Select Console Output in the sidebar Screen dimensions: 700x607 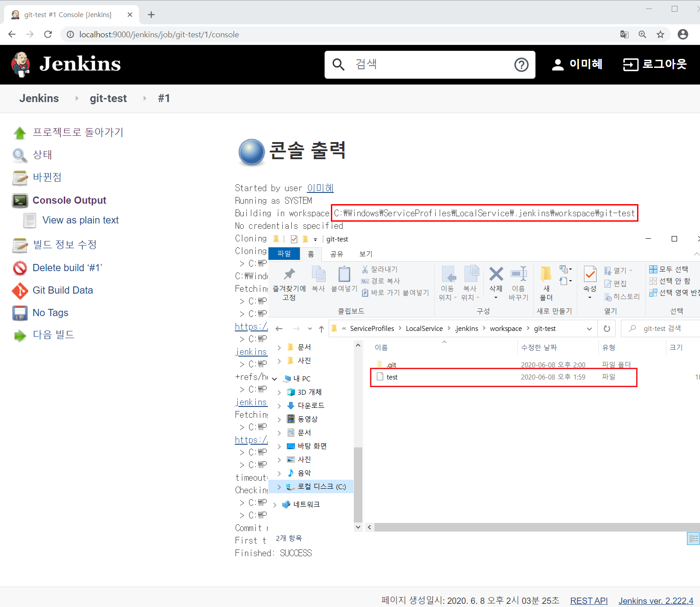tap(69, 201)
